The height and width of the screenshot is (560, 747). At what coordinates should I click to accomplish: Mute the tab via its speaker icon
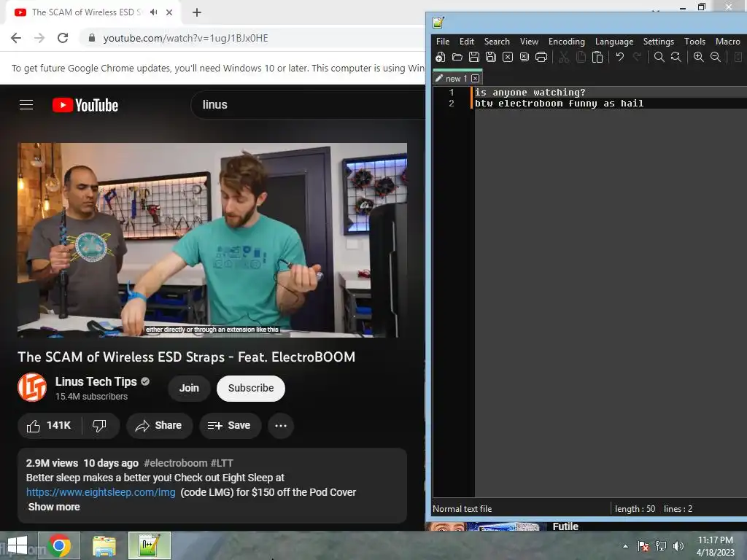153,12
